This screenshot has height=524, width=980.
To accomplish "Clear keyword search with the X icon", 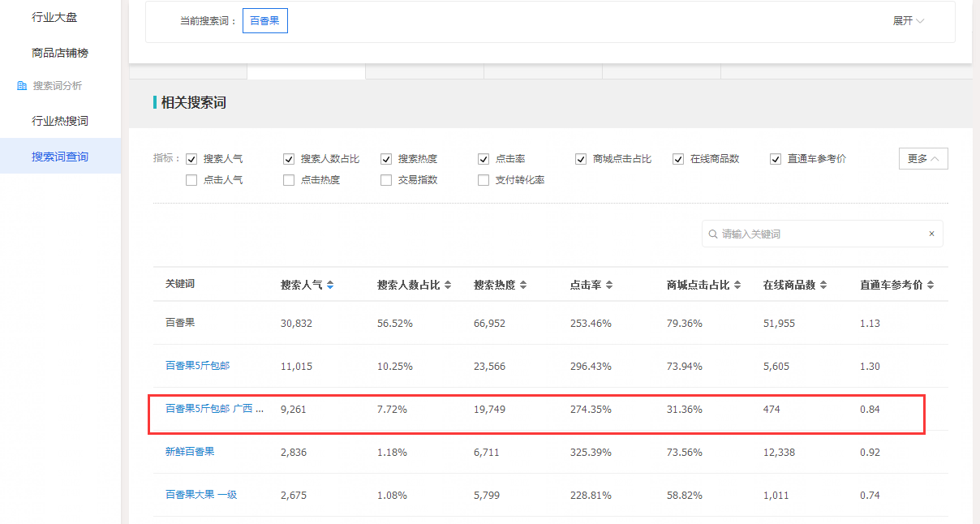I will coord(931,234).
